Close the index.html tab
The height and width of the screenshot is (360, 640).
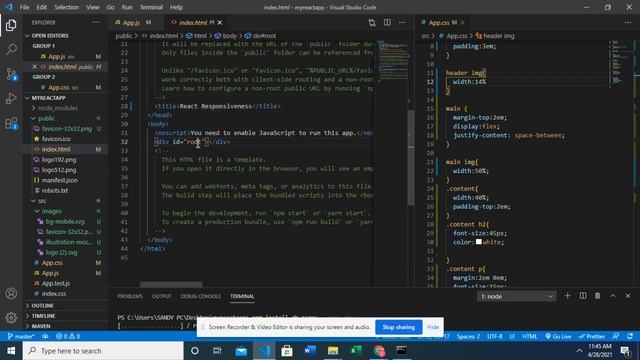(x=220, y=22)
